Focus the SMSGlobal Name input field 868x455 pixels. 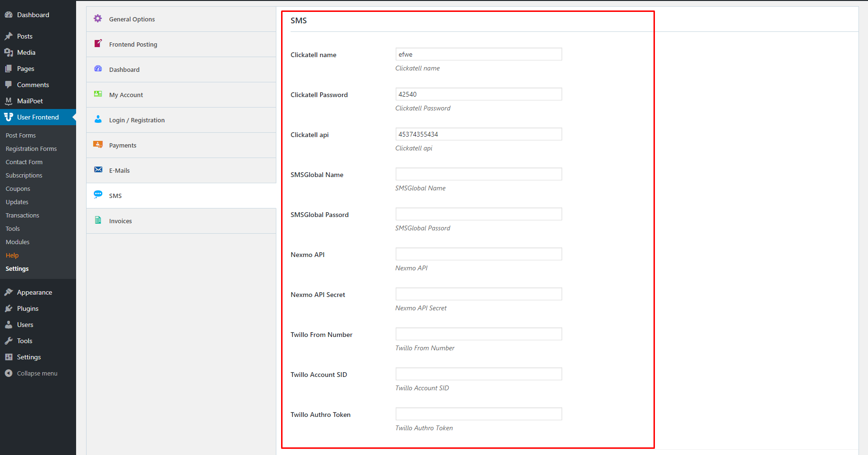tap(478, 174)
